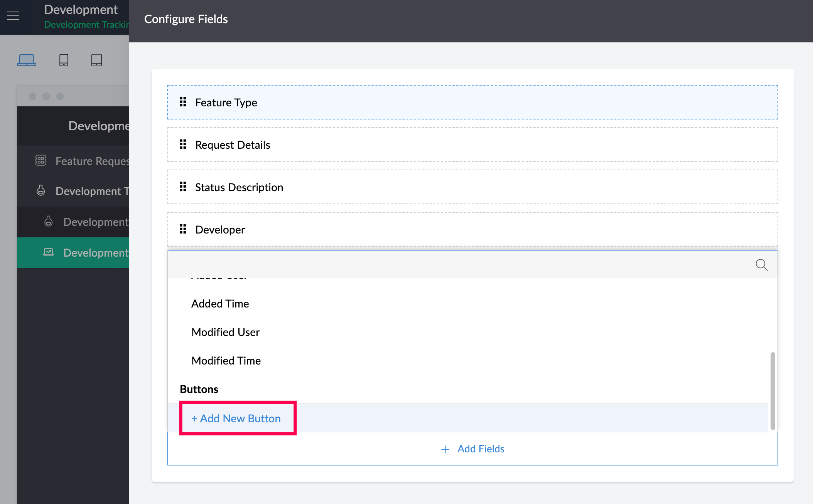Choose Added Time from field list
The image size is (813, 504).
coord(220,304)
